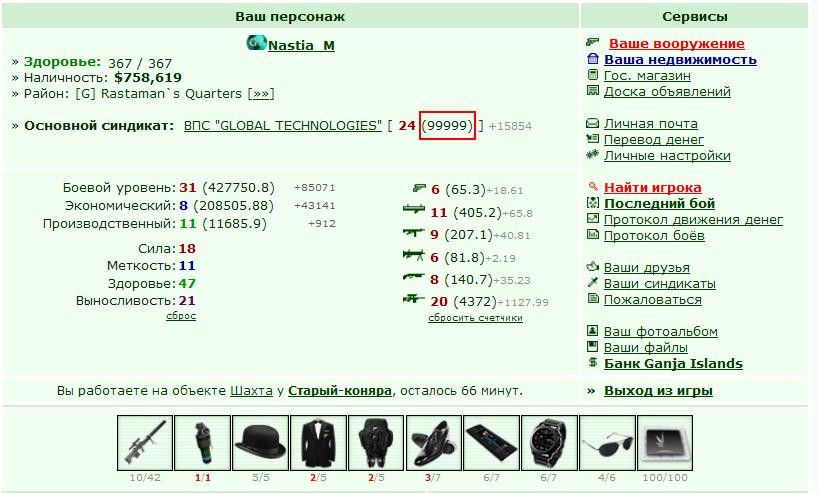818x493 pixels.
Task: Click the assault rifle skill icon with level 9
Action: [x=414, y=232]
